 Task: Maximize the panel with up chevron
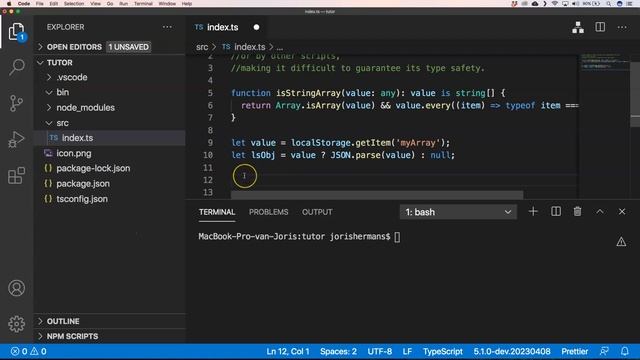click(600, 211)
